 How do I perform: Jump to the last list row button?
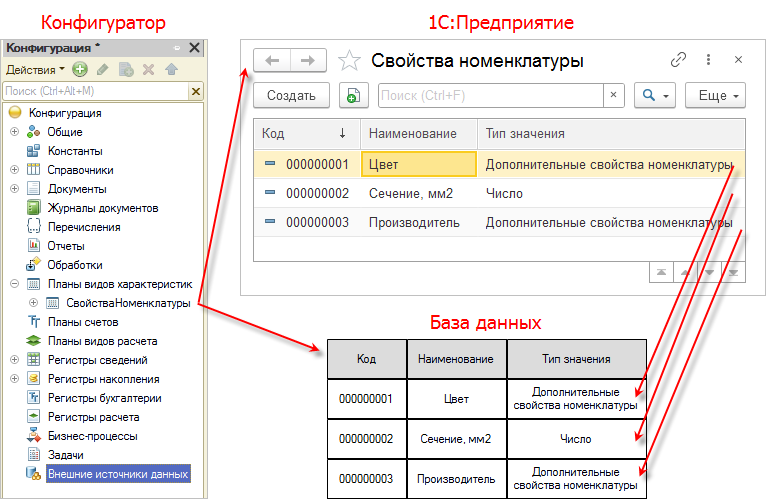[x=733, y=272]
